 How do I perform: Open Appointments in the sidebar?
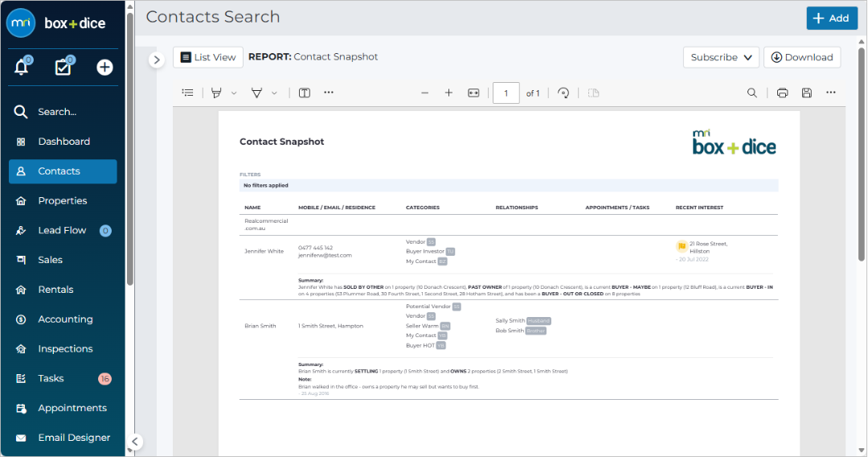click(63, 408)
